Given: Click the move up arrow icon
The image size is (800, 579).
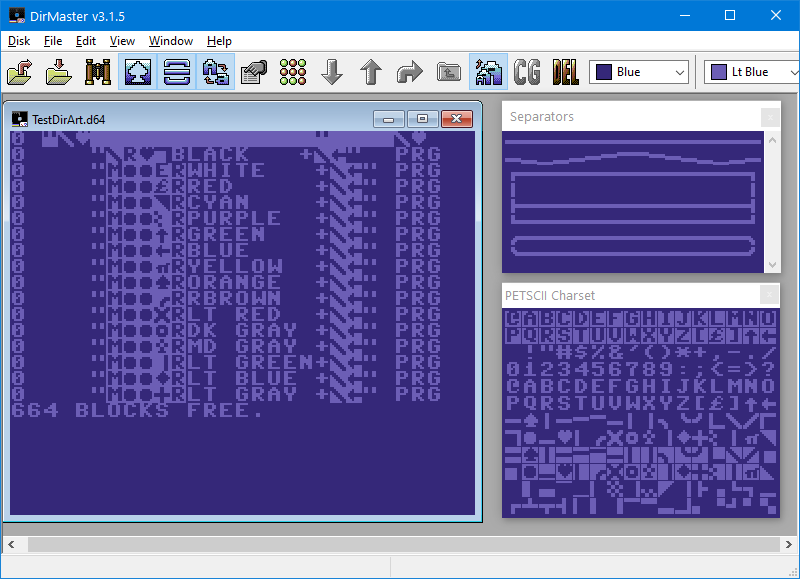Looking at the screenshot, I should coord(371,72).
